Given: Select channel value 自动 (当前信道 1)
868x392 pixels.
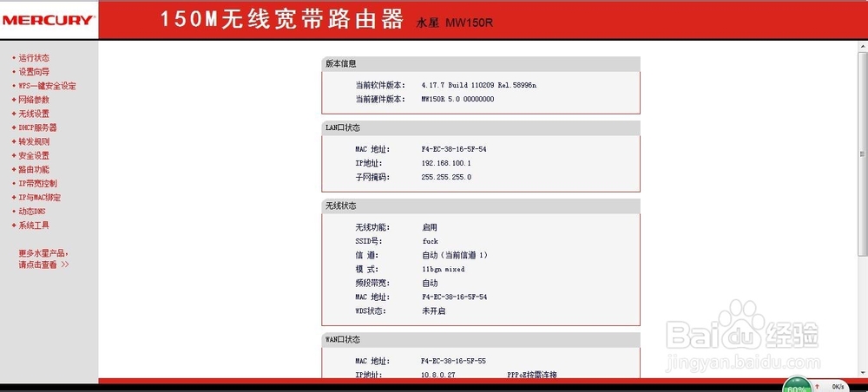Looking at the screenshot, I should tap(455, 256).
